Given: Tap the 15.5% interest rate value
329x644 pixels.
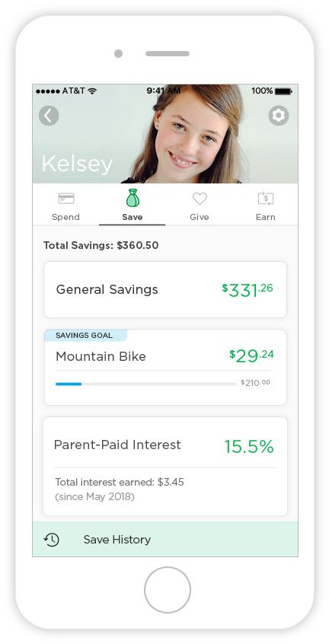Looking at the screenshot, I should point(249,446).
